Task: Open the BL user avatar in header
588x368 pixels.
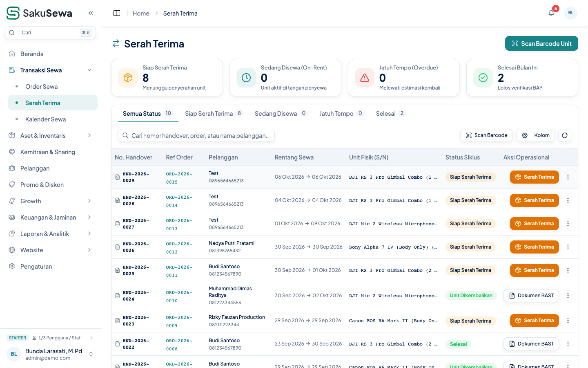Action: (x=571, y=13)
